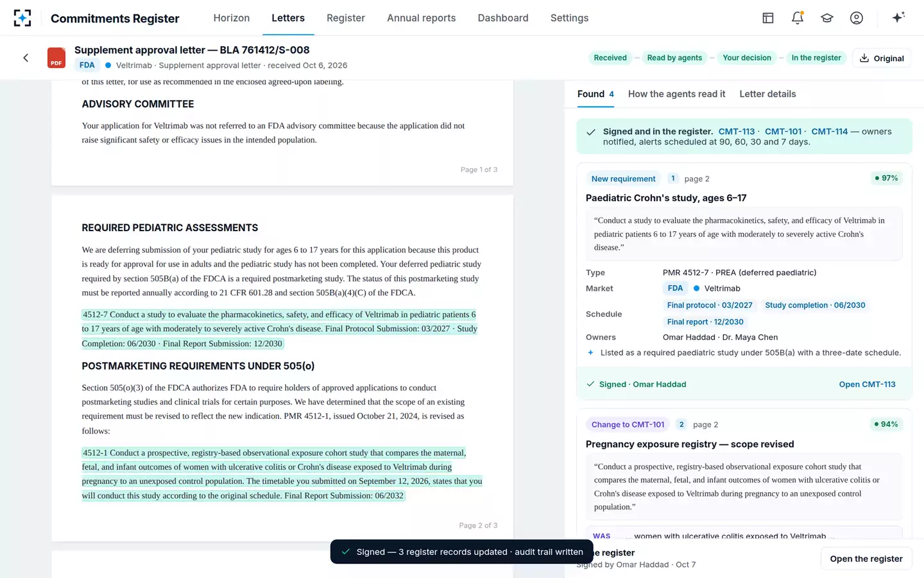Click the 94% confidence badge
Viewport: 924px width, 578px height.
coord(886,424)
